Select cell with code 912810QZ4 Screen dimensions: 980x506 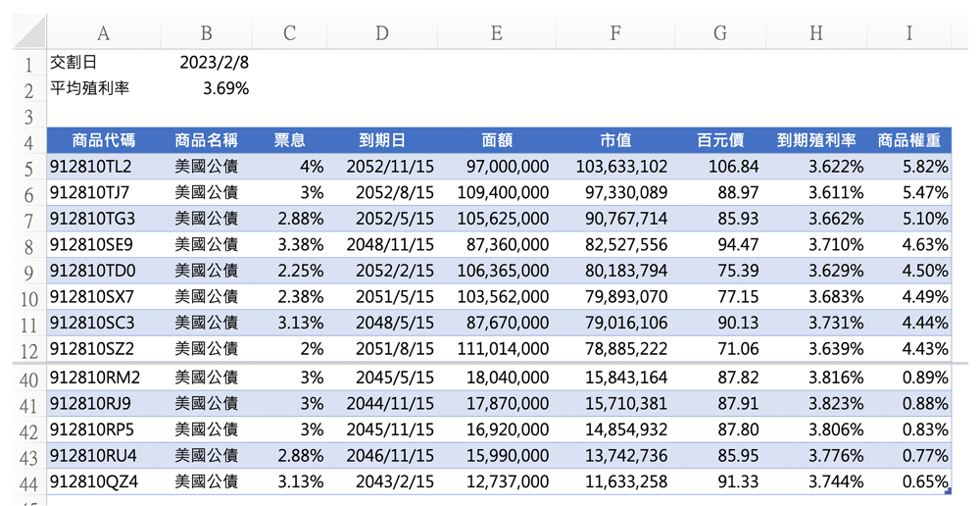104,481
